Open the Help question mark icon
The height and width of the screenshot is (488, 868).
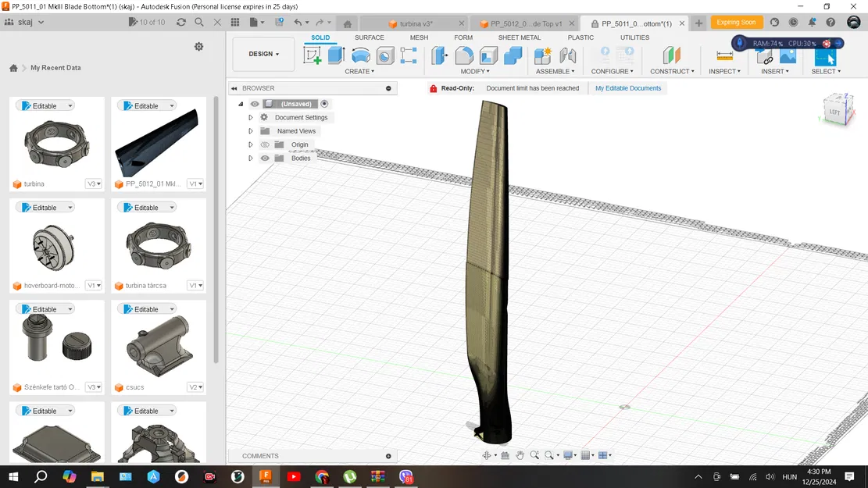pyautogui.click(x=830, y=22)
